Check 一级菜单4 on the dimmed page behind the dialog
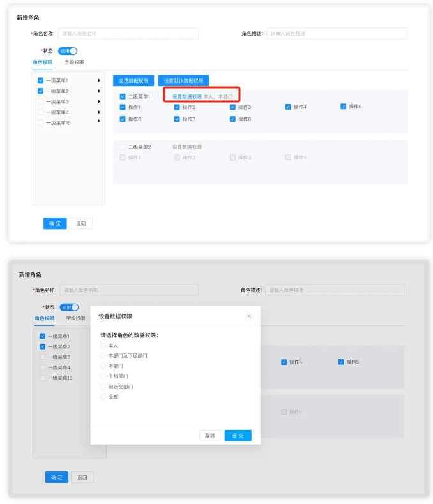This screenshot has height=504, width=433. coord(42,367)
